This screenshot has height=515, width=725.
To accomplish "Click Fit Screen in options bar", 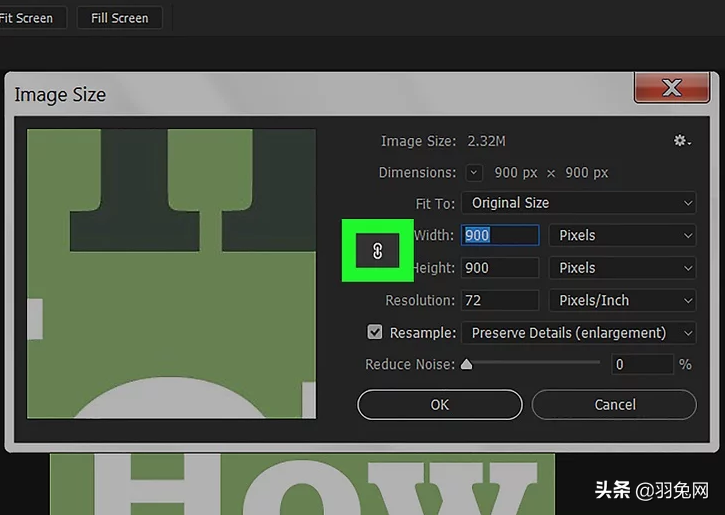I will tap(29, 18).
